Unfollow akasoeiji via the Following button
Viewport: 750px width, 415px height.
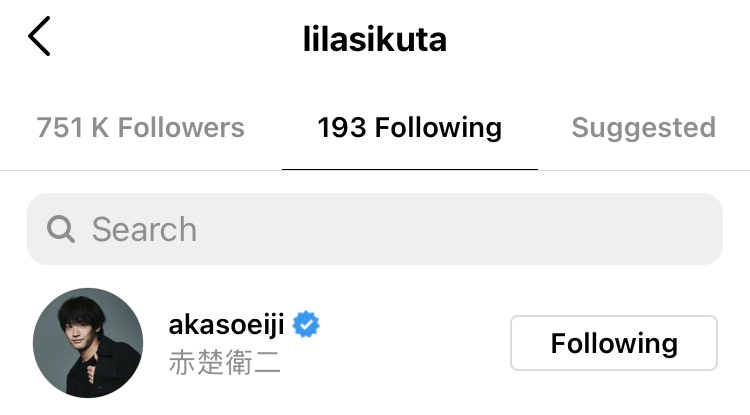(614, 343)
